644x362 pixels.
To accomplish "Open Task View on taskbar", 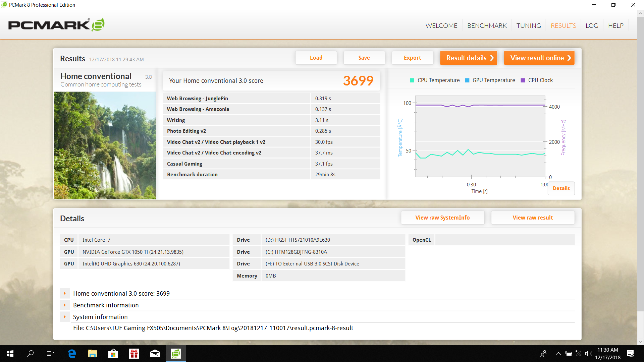I will tap(50, 354).
